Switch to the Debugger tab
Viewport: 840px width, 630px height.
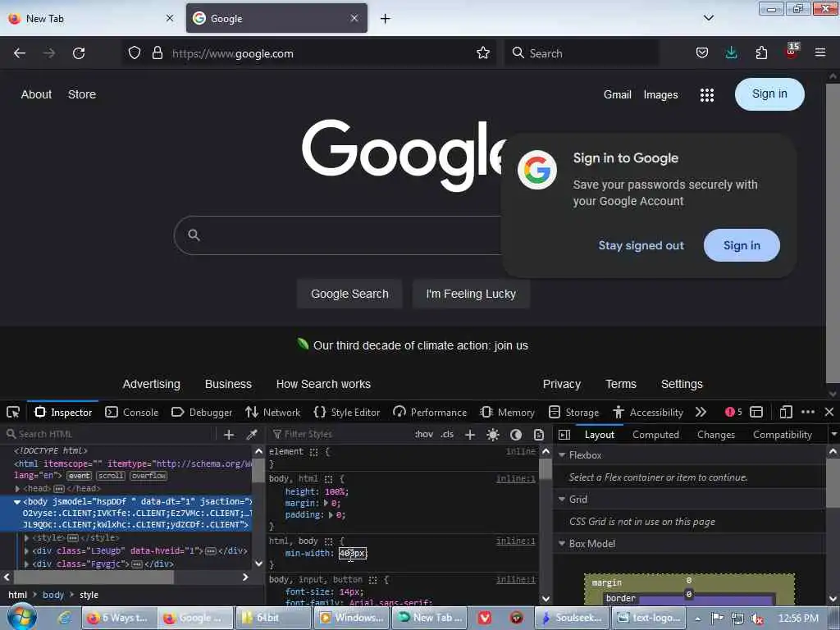(x=202, y=412)
